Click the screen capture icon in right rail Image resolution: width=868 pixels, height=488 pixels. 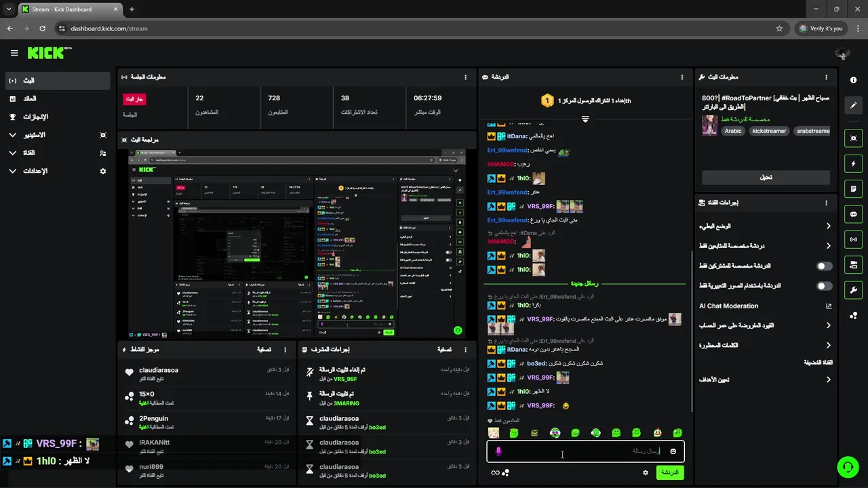pyautogui.click(x=853, y=138)
